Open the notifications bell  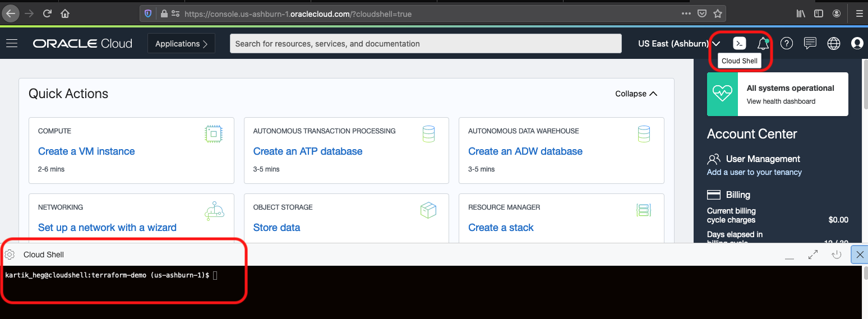pyautogui.click(x=763, y=43)
